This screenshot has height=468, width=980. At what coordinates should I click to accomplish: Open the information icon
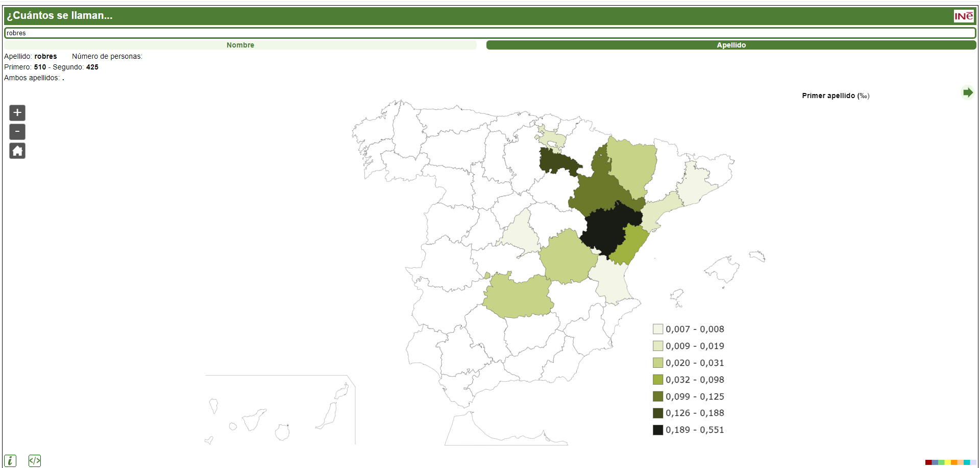(10, 460)
